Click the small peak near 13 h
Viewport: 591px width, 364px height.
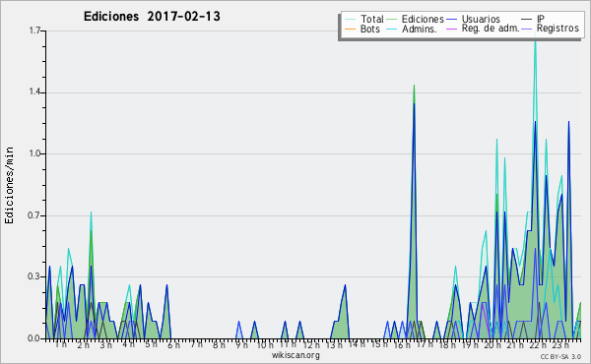345,285
